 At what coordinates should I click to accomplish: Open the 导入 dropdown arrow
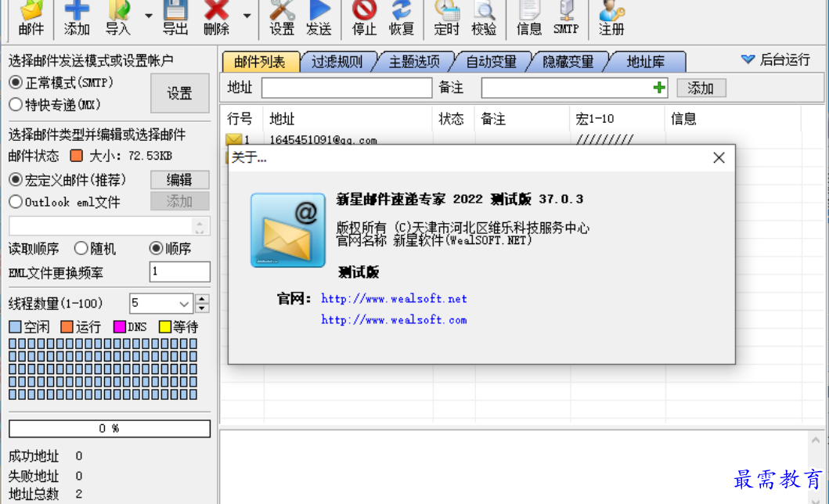click(149, 16)
